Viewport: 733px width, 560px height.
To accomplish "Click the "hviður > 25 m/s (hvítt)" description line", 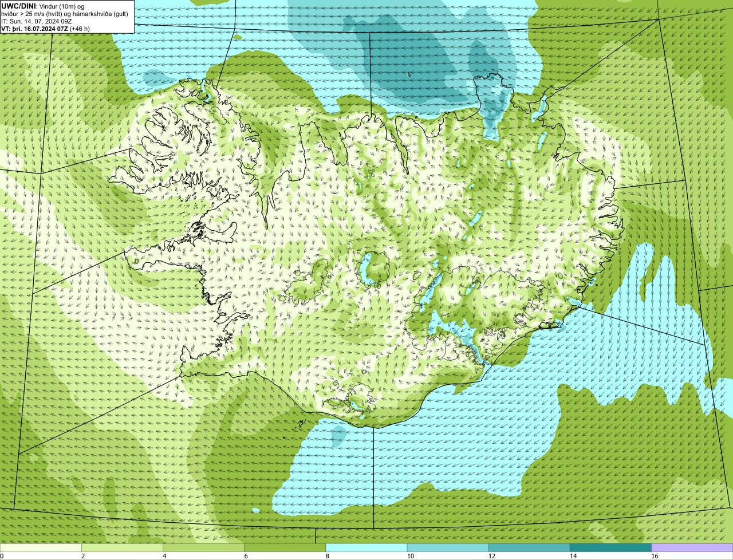I will click(65, 14).
